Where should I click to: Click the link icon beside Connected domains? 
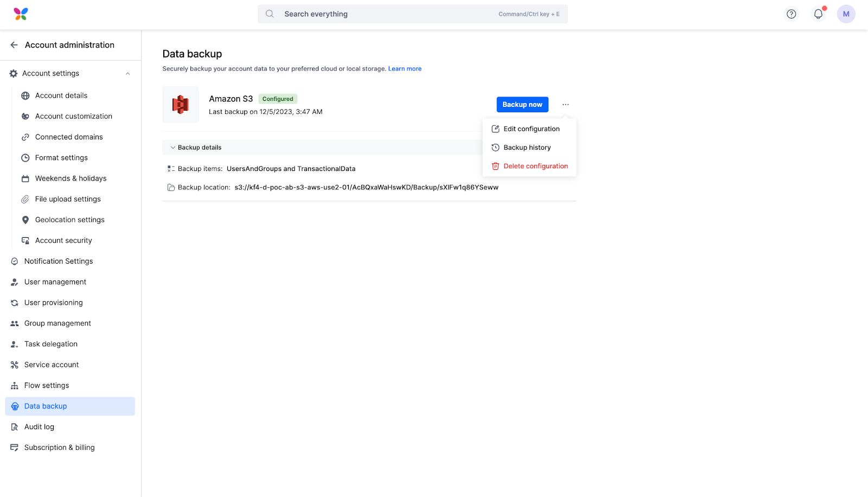25,137
